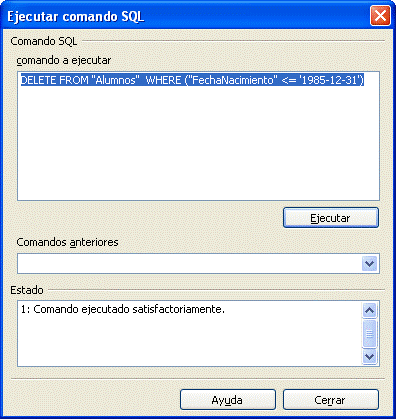Click inside the Comandos anteriores combo field
Screen dimensions: 396x419
[190, 264]
